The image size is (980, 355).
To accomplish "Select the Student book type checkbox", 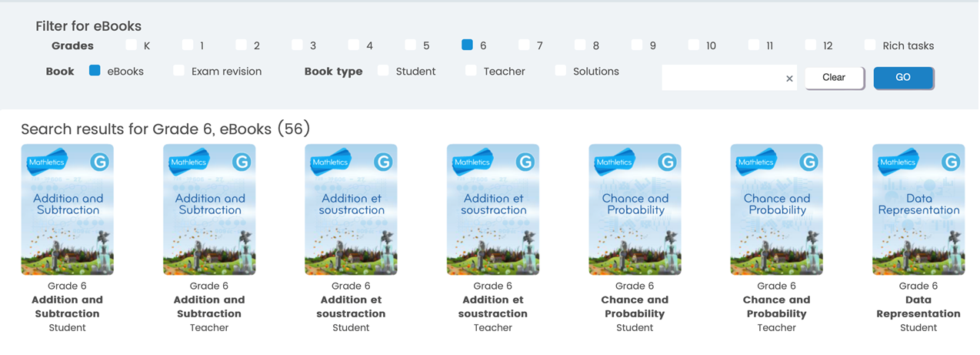I will 384,71.
